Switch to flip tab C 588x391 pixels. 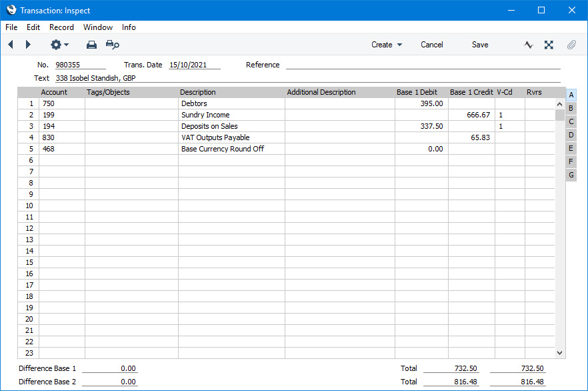[x=571, y=121]
